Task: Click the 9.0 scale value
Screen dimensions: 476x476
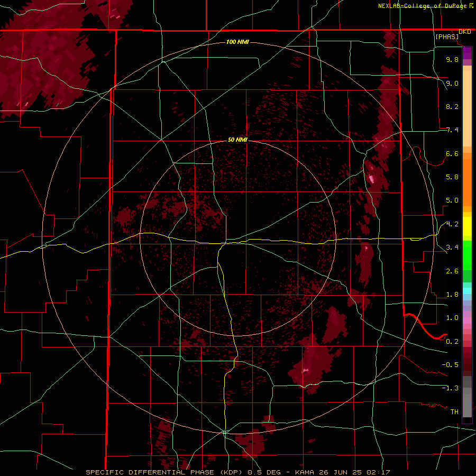Action: [452, 83]
